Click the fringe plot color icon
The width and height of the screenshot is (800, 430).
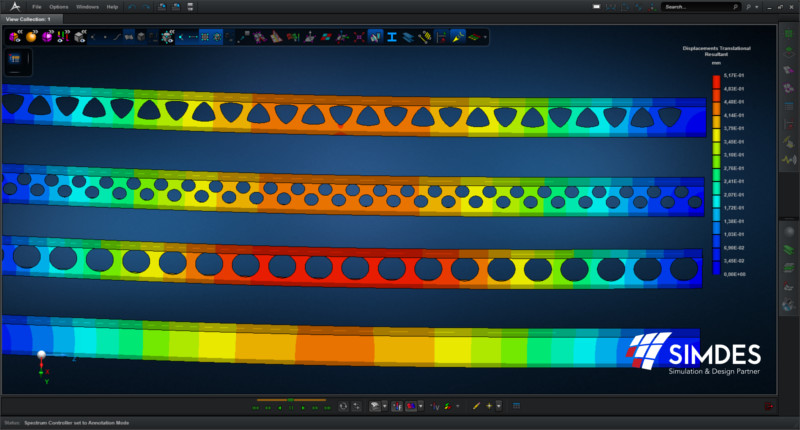pyautogui.click(x=411, y=406)
